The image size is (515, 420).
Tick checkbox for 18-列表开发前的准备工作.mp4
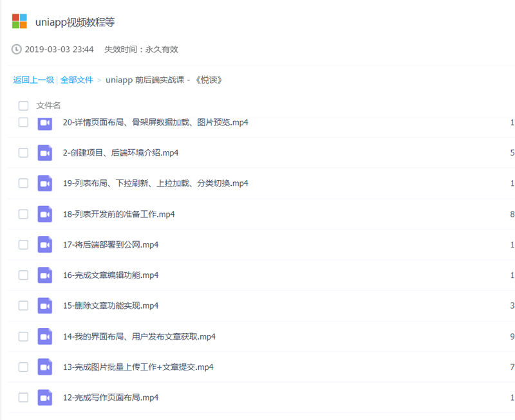[23, 214]
